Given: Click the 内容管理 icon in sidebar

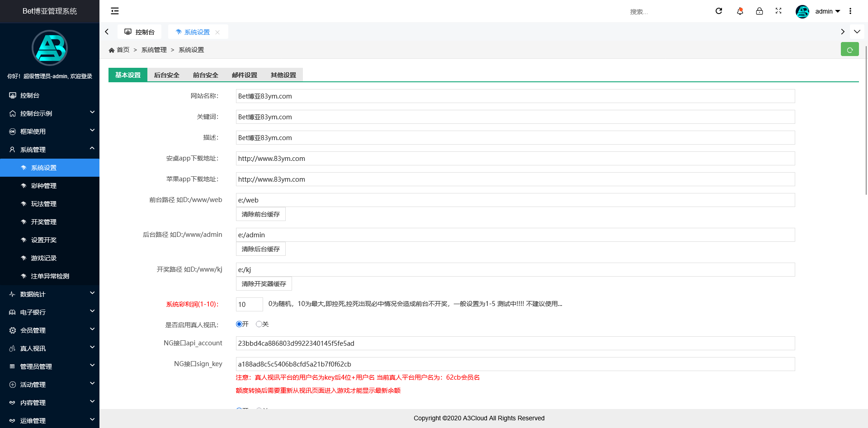Looking at the screenshot, I should pyautogui.click(x=13, y=403).
